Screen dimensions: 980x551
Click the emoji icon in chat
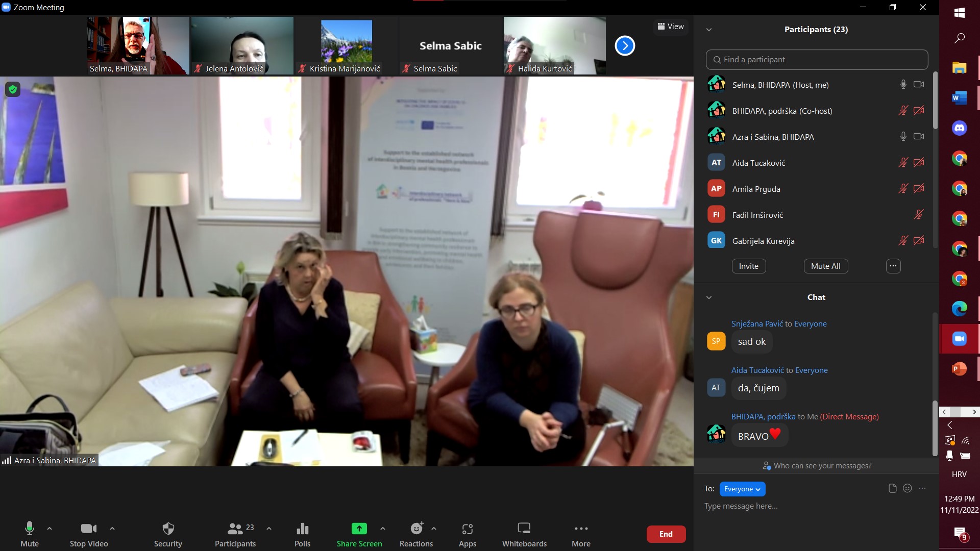[x=907, y=488]
